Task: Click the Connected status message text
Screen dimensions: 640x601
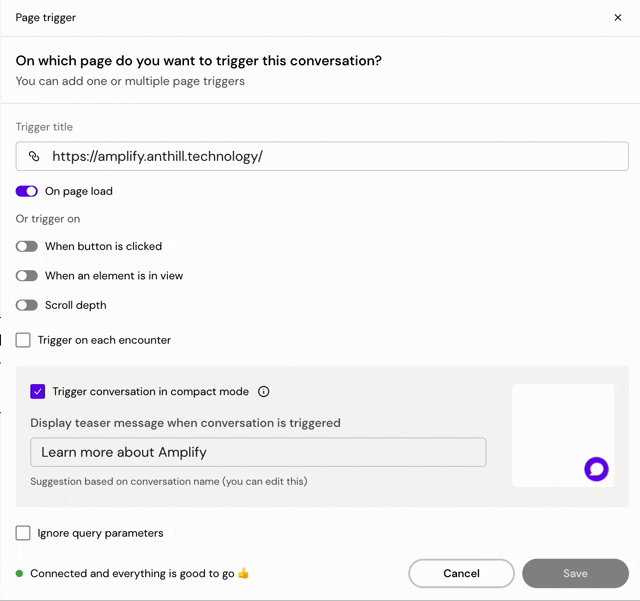Action: (132, 574)
